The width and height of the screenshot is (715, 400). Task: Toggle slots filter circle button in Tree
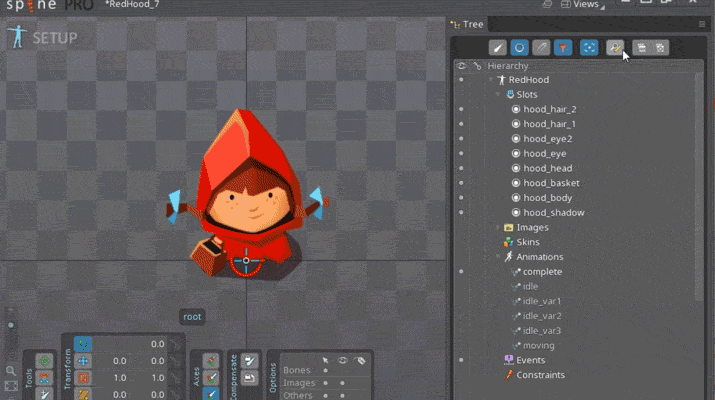pos(519,47)
